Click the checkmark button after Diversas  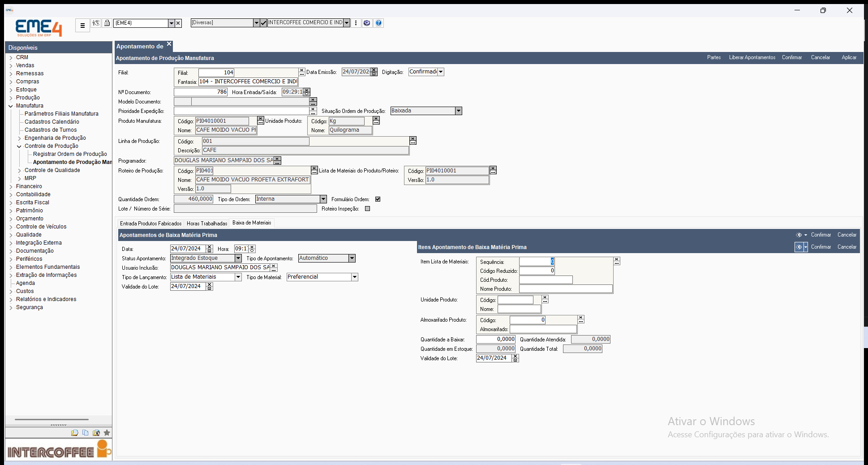point(263,23)
